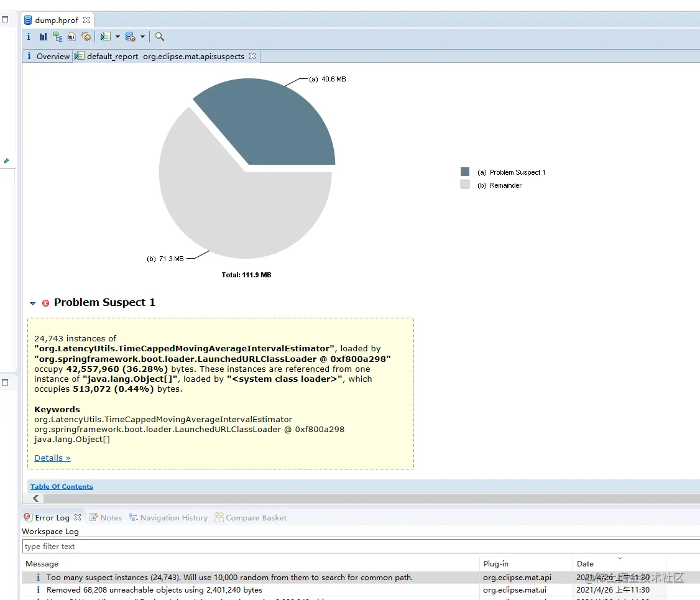Click the find object by address magnifier
700x600 pixels.
click(x=159, y=37)
